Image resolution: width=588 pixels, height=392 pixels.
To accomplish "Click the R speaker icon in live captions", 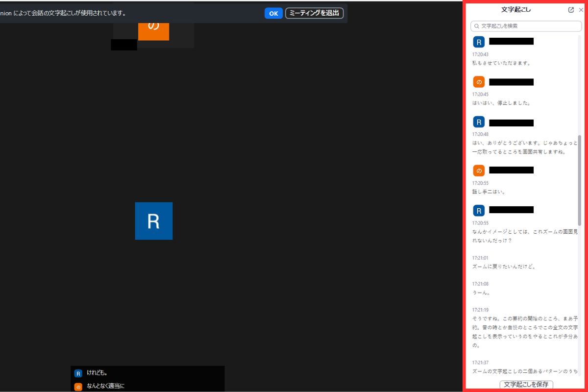I will pyautogui.click(x=78, y=373).
